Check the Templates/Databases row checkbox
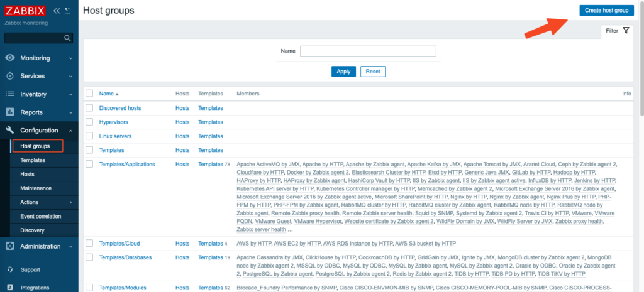 coord(89,257)
